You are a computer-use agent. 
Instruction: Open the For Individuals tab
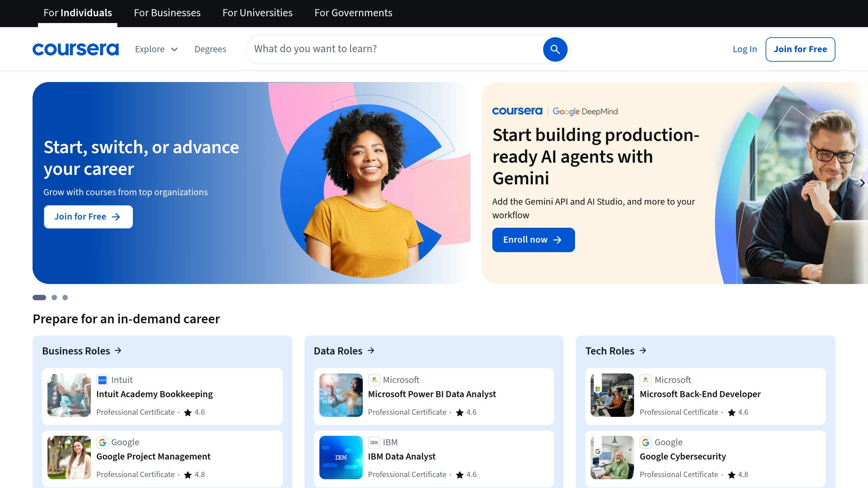point(78,13)
